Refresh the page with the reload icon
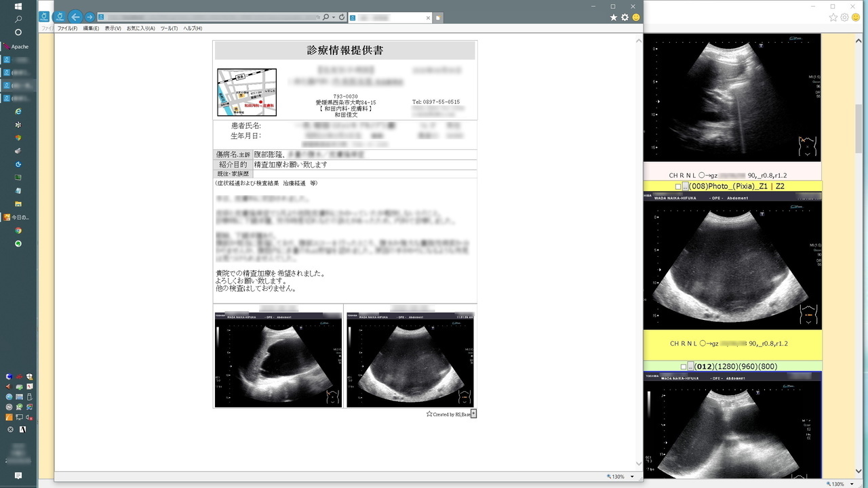This screenshot has height=488, width=868. 342,17
